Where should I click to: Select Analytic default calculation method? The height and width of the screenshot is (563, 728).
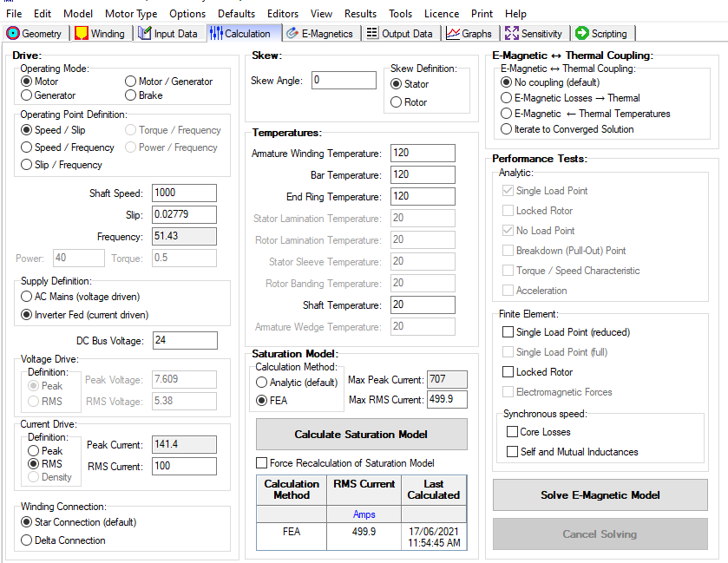262,382
